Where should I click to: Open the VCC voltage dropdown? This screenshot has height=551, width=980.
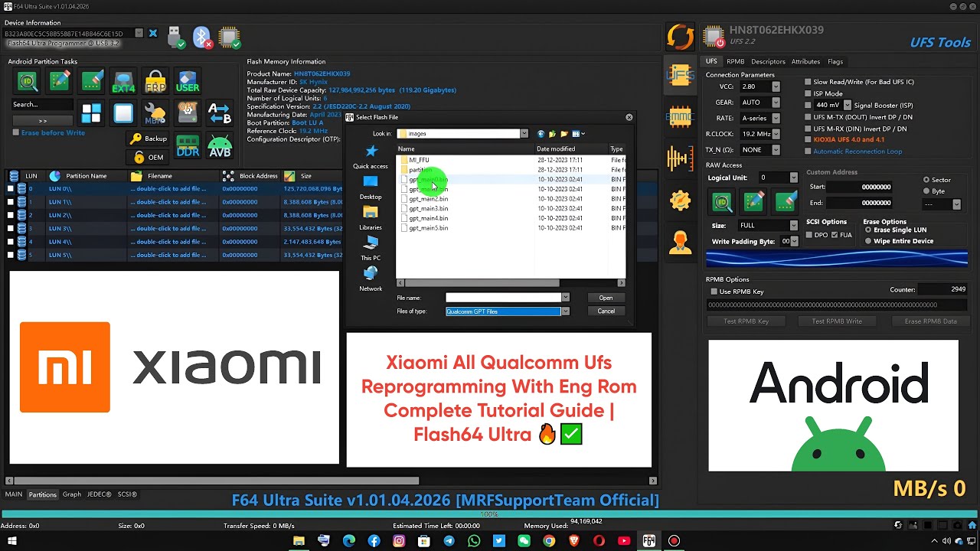(776, 86)
